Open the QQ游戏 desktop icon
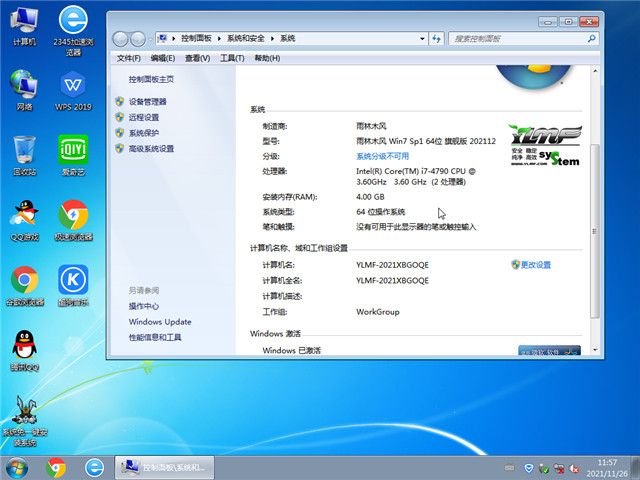The height and width of the screenshot is (480, 640). (24, 220)
